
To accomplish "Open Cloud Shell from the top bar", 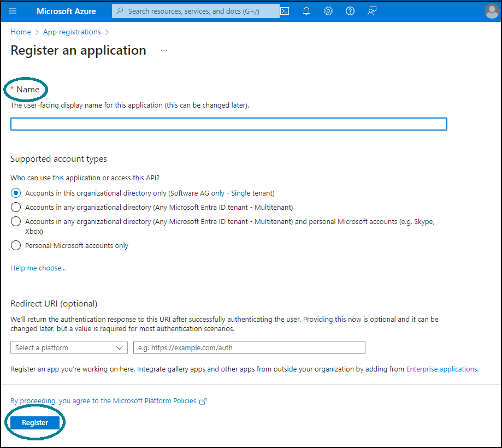I will 285,11.
